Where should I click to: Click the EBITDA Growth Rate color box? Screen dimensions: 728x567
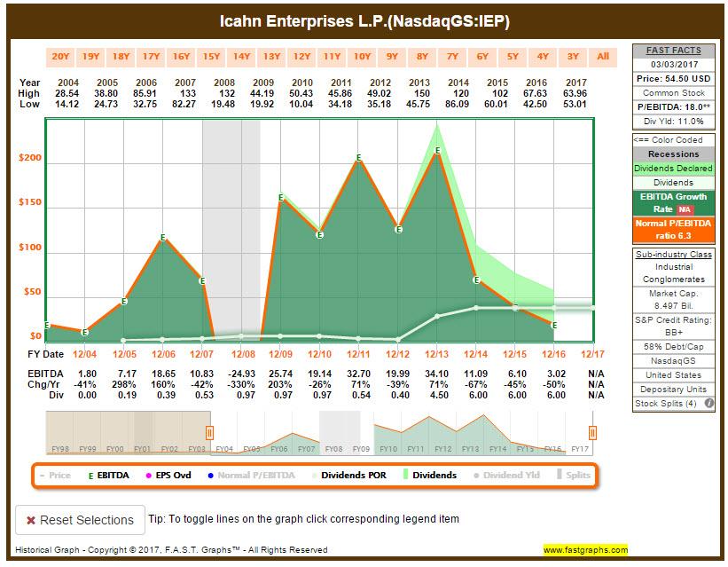point(674,202)
